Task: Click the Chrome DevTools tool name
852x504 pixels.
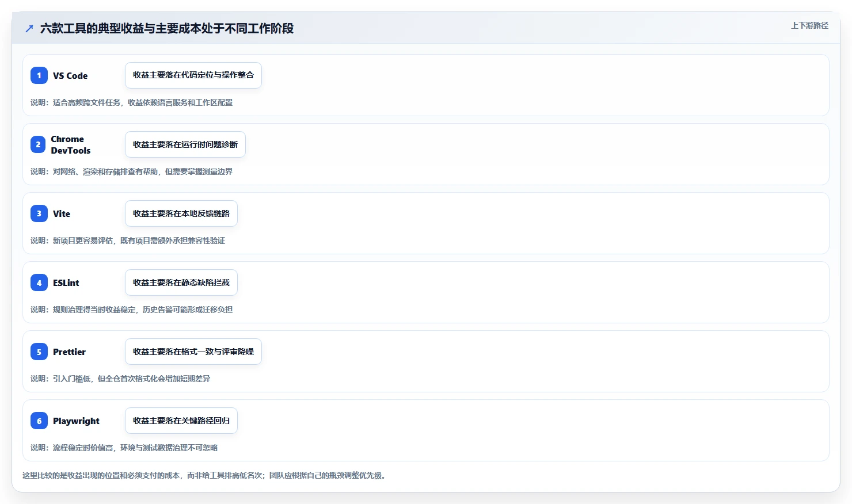Action: (71, 144)
